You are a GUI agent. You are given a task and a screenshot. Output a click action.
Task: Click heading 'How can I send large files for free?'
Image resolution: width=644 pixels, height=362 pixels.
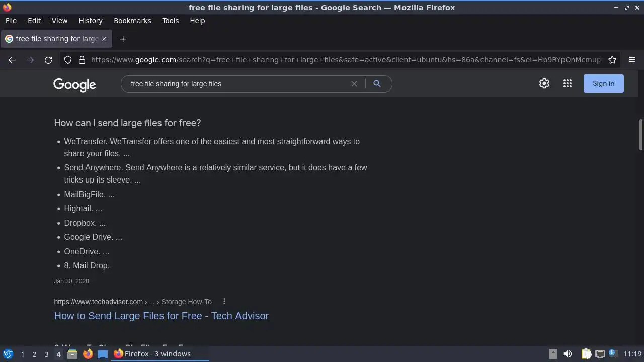[x=127, y=123]
